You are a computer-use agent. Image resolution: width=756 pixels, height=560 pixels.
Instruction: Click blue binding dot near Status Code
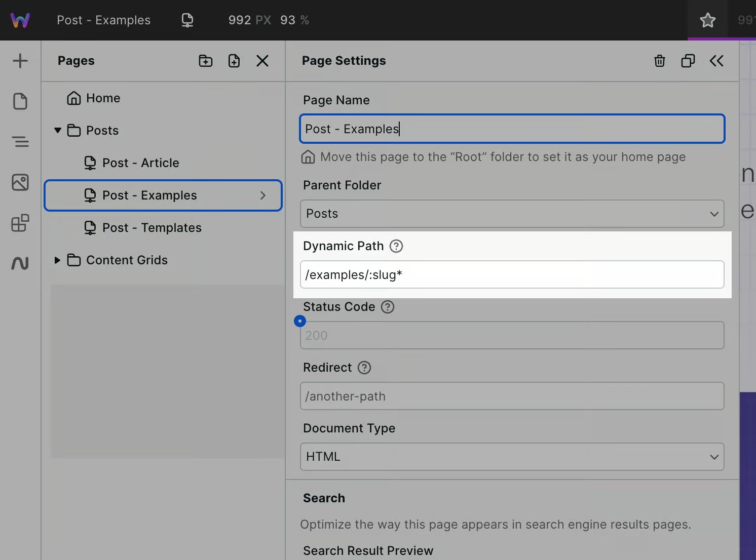[300, 321]
